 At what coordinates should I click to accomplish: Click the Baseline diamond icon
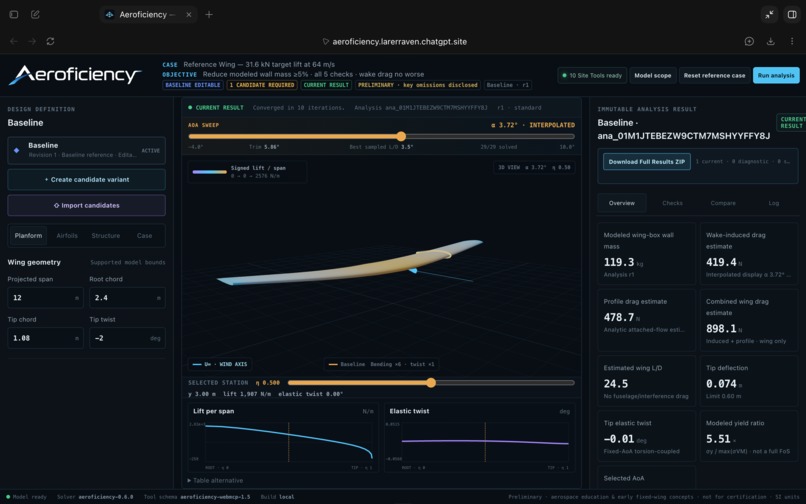16,150
